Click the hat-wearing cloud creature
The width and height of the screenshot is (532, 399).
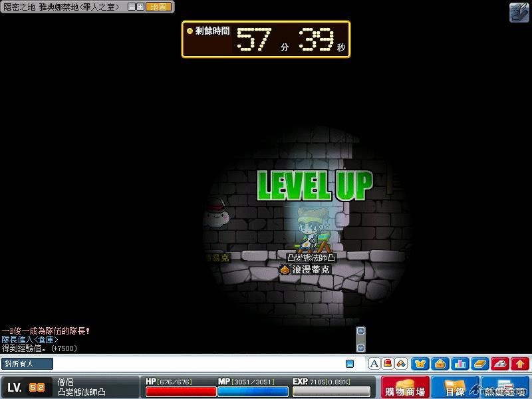click(x=216, y=213)
